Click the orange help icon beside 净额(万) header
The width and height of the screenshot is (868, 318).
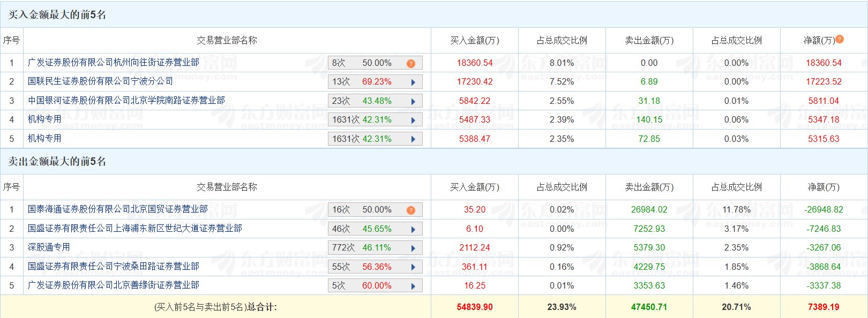(x=840, y=39)
